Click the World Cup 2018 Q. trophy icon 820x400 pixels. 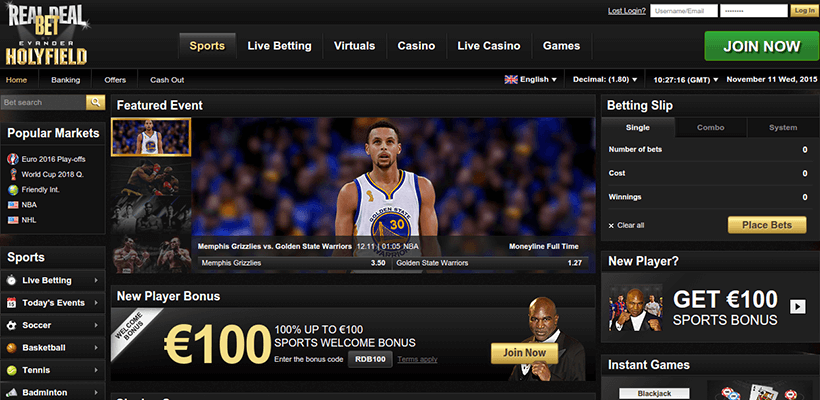tap(13, 174)
